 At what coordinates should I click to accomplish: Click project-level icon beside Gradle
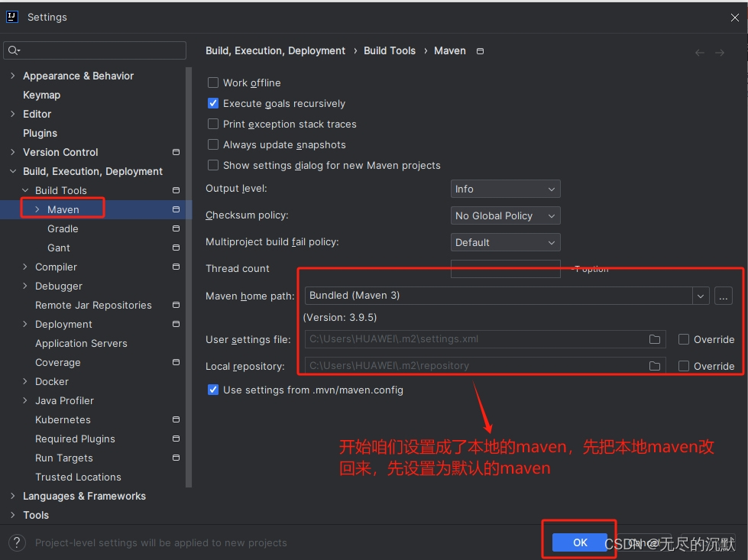point(176,228)
